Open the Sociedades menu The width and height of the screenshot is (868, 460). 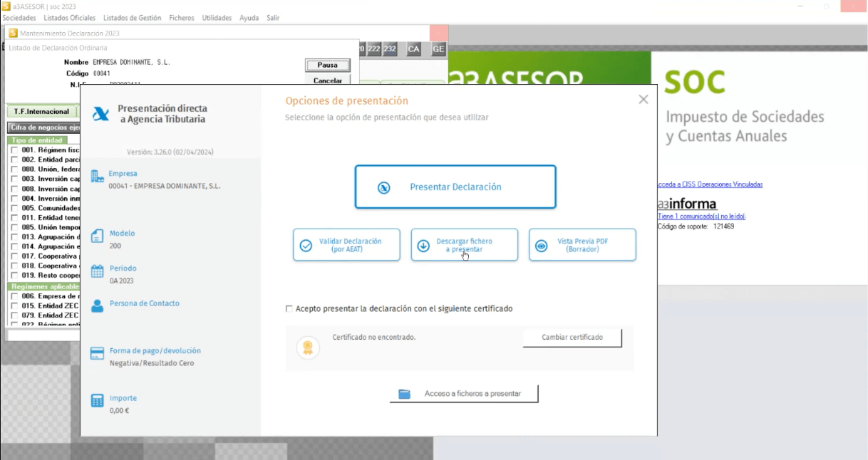[19, 18]
